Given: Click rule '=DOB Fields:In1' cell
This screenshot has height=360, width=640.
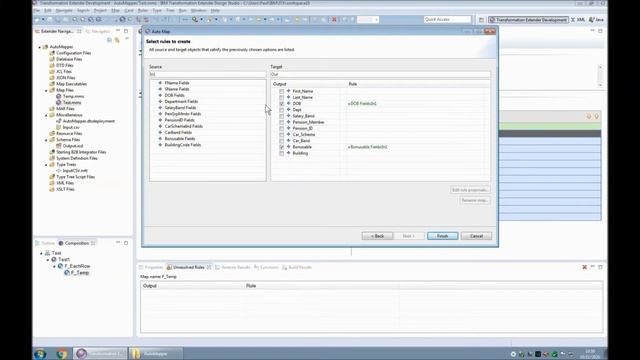Looking at the screenshot, I should click(x=362, y=104).
